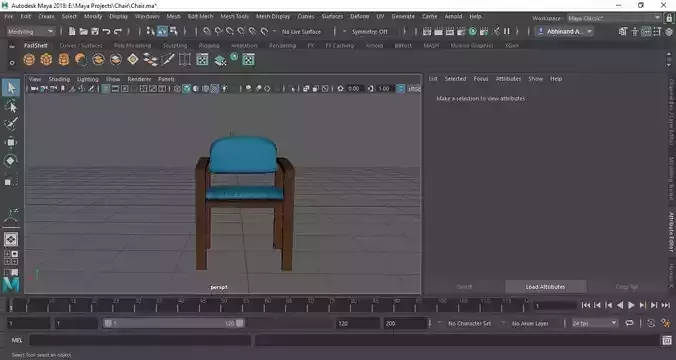This screenshot has height=360, width=676.
Task: Go to end of playback range
Action: (666, 305)
